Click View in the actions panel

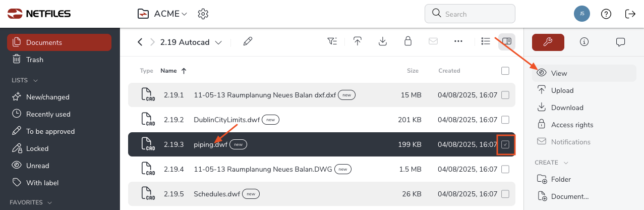click(x=559, y=73)
